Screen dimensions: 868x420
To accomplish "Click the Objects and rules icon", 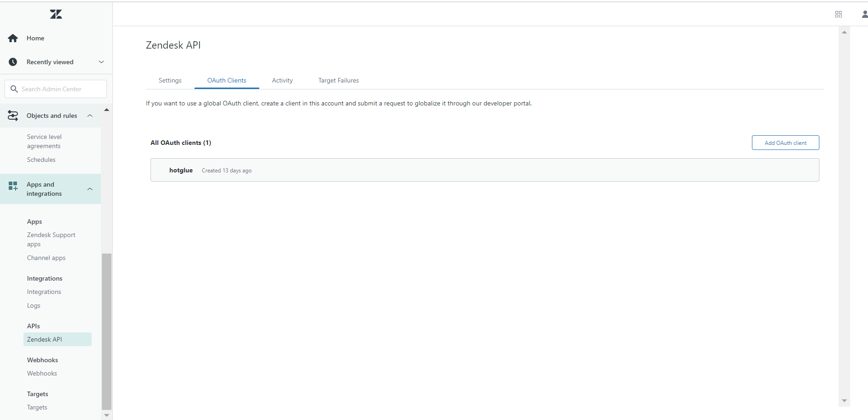I will (x=13, y=116).
